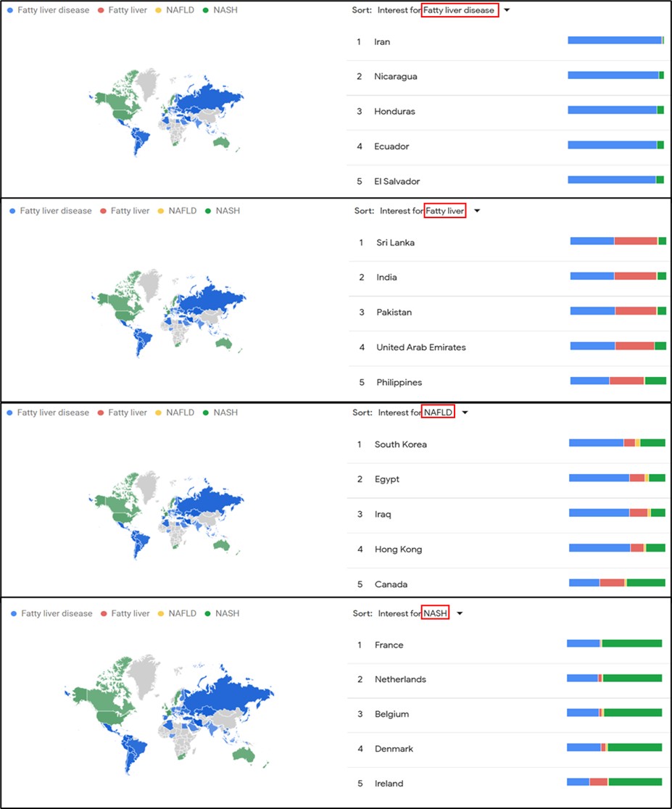Open the NAFLD sort dropdown arrow

point(465,413)
